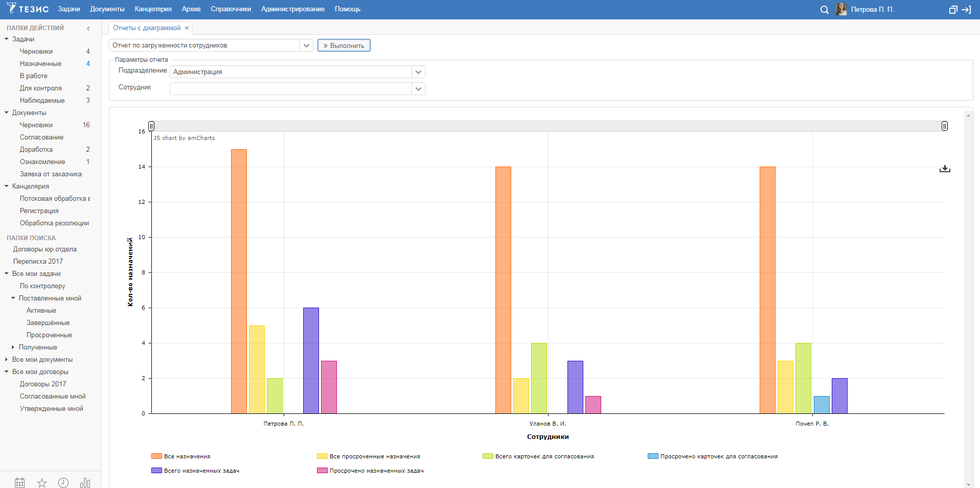Open Доработка documents folder

(36, 149)
